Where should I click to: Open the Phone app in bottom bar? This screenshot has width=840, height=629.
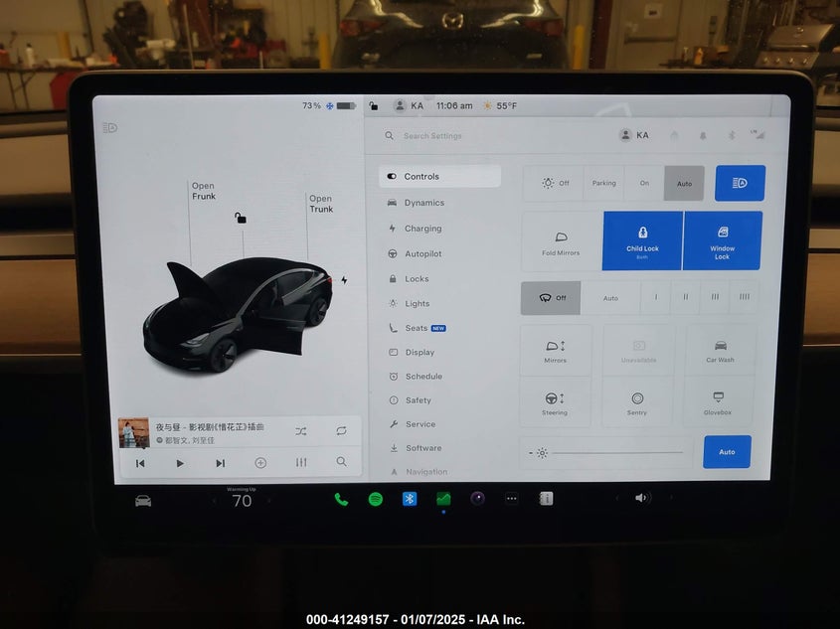coord(341,499)
